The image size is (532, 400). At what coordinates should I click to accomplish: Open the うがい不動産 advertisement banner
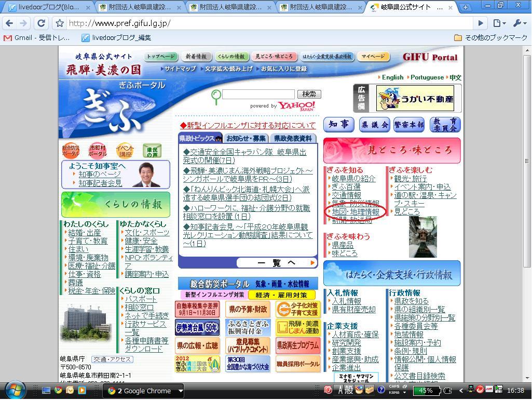[415, 99]
